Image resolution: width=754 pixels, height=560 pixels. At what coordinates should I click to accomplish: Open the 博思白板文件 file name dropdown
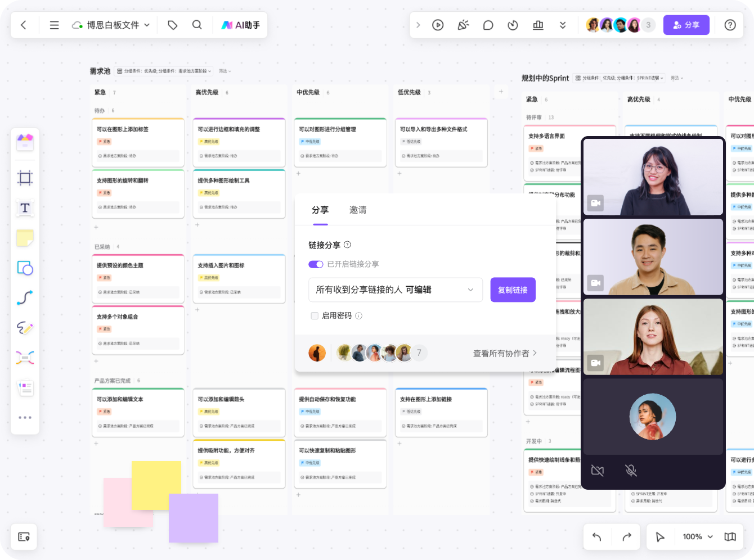pos(111,25)
